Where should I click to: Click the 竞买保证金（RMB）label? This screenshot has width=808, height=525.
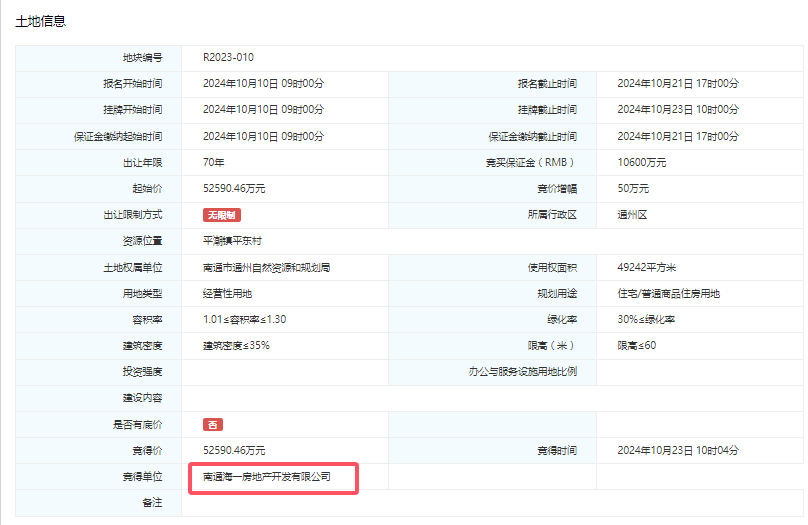(x=531, y=163)
